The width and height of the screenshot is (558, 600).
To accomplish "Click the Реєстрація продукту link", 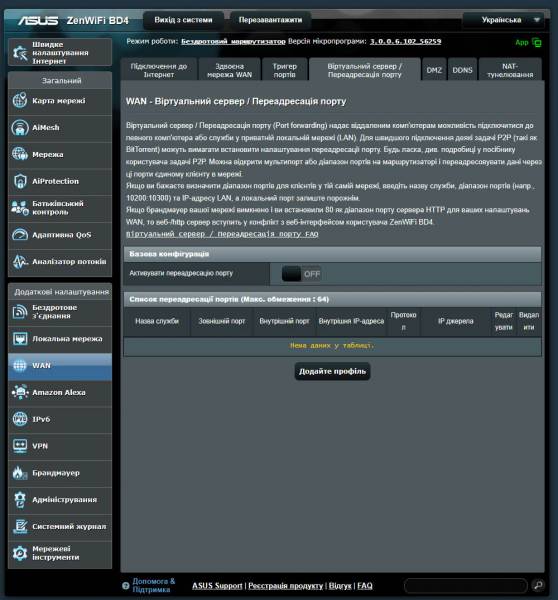I will point(286,585).
